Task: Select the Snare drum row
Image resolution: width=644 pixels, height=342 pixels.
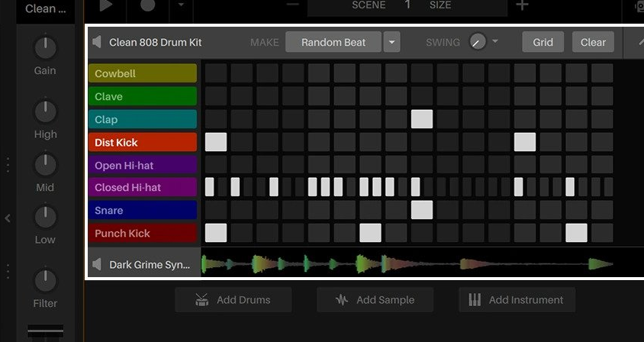Action: 143,210
